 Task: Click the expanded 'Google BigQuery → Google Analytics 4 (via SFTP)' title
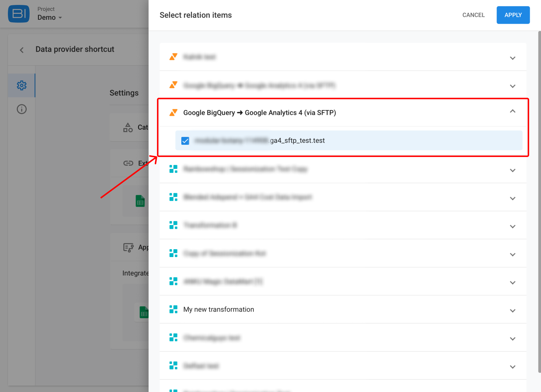pos(260,113)
